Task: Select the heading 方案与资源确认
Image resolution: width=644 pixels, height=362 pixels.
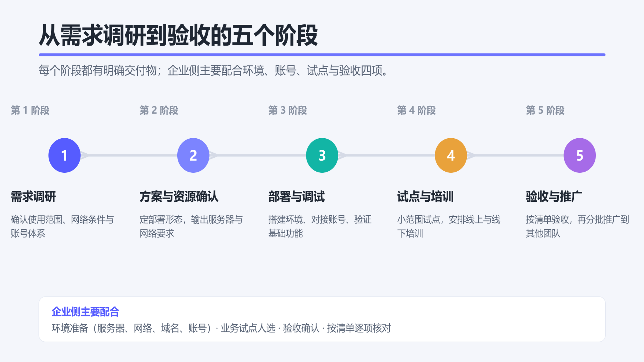Action: click(x=179, y=197)
